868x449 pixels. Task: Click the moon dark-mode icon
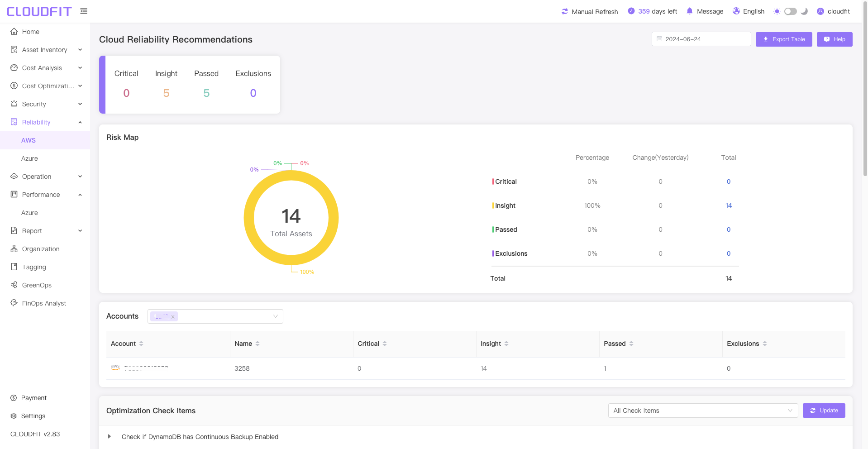click(x=804, y=11)
